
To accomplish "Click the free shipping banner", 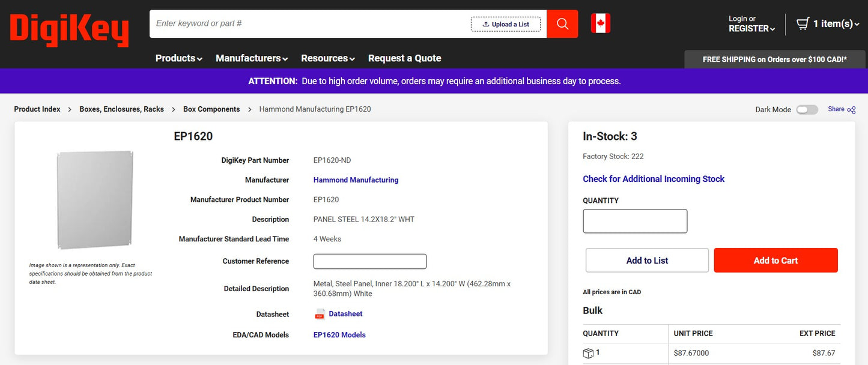I will click(775, 59).
